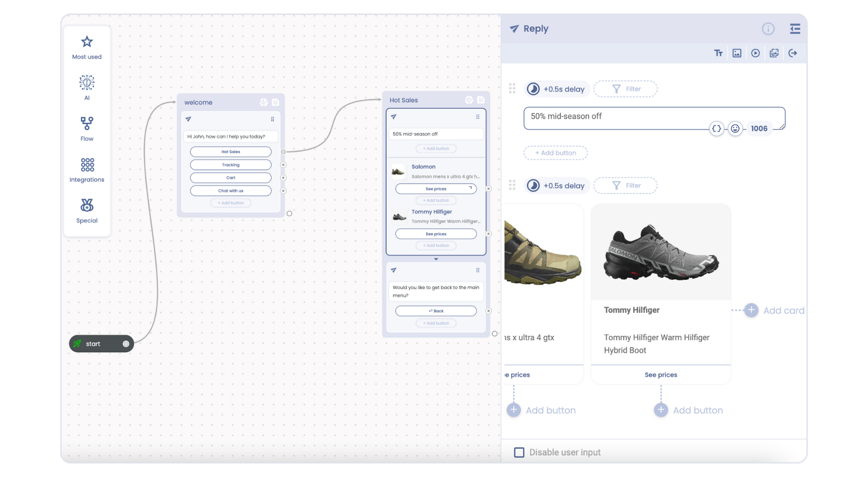Select the olive shoe card image
This screenshot has height=477, width=868.
543,252
